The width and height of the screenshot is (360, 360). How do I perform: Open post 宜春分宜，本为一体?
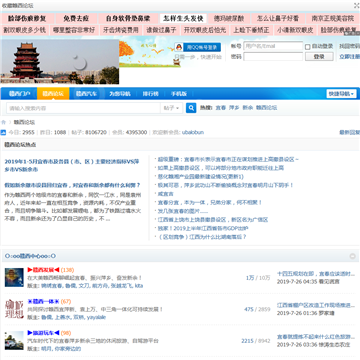[210, 202]
